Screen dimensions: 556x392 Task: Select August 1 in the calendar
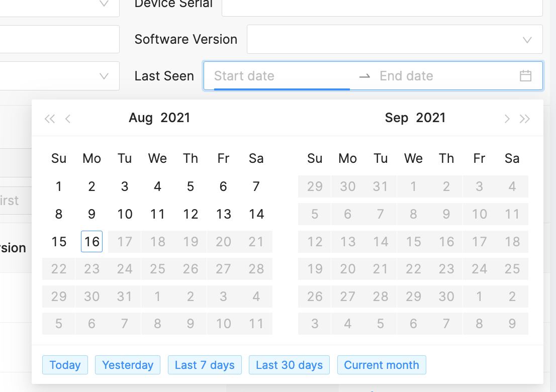pos(59,187)
